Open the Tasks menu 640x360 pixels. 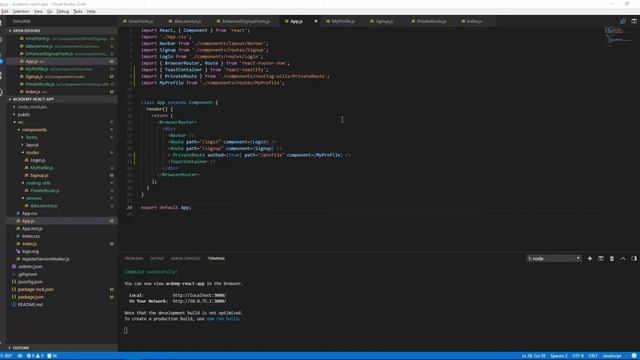click(x=78, y=11)
